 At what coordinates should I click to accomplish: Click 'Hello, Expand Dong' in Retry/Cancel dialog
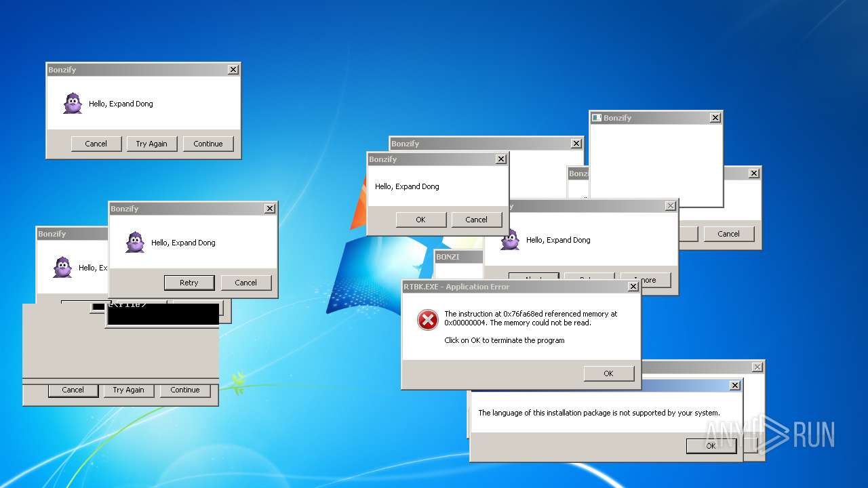pyautogui.click(x=183, y=243)
